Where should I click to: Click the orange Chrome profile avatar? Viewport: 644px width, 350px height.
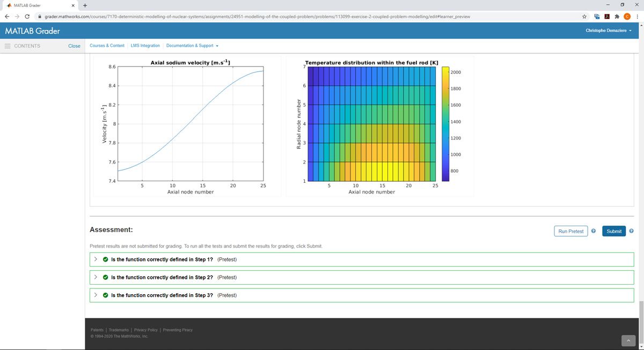pos(626,17)
